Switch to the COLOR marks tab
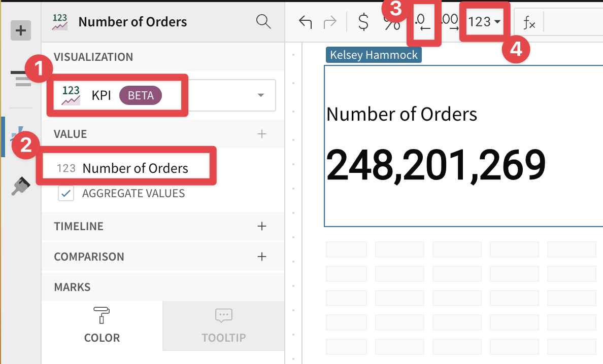 [102, 325]
